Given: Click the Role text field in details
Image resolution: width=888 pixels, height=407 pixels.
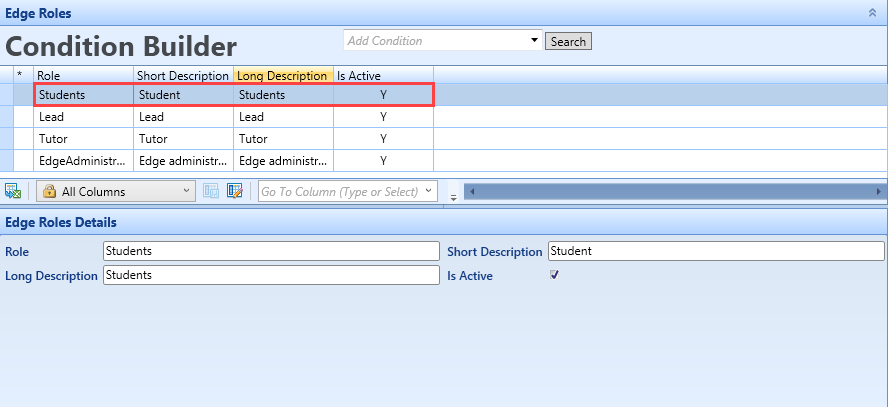Looking at the screenshot, I should click(x=271, y=251).
